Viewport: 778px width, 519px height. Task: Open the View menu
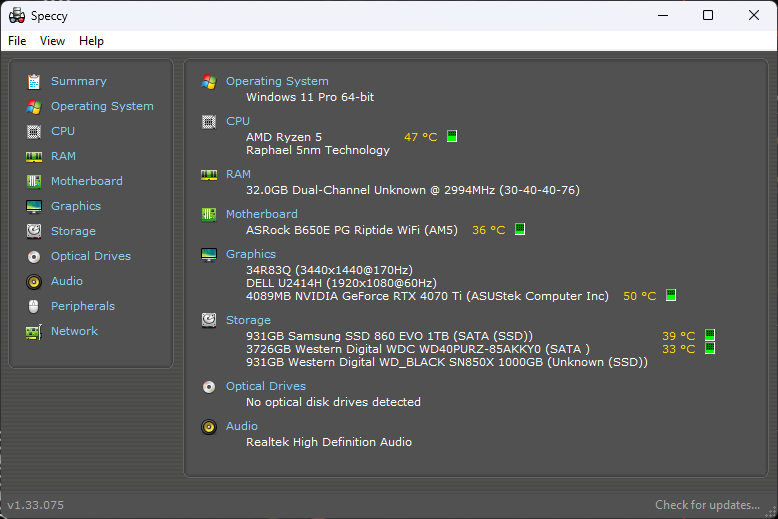pos(52,41)
